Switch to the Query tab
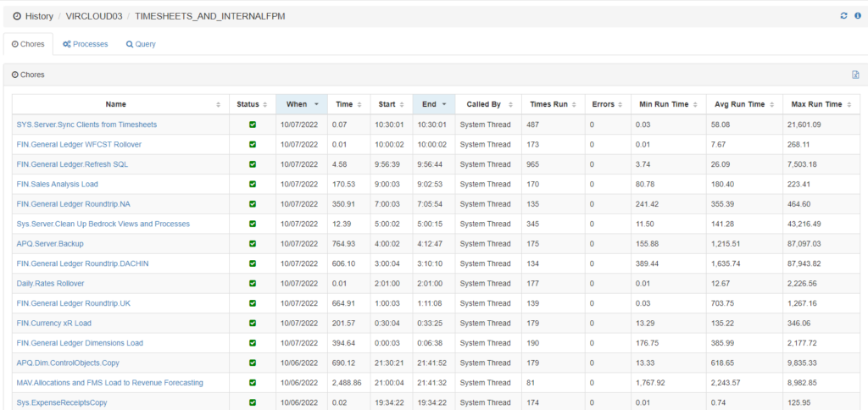Screen dimensions: 868x410 pyautogui.click(x=141, y=44)
